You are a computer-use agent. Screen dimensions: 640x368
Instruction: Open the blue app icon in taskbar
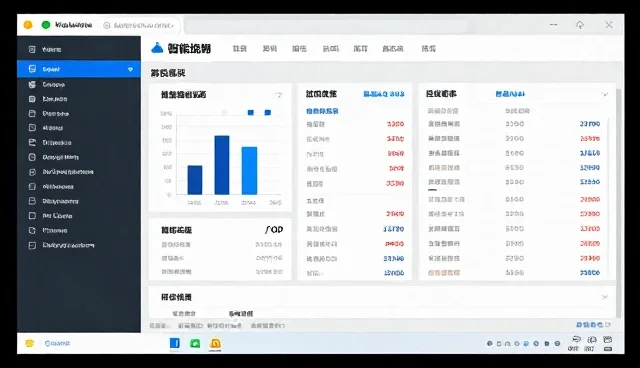click(x=175, y=343)
